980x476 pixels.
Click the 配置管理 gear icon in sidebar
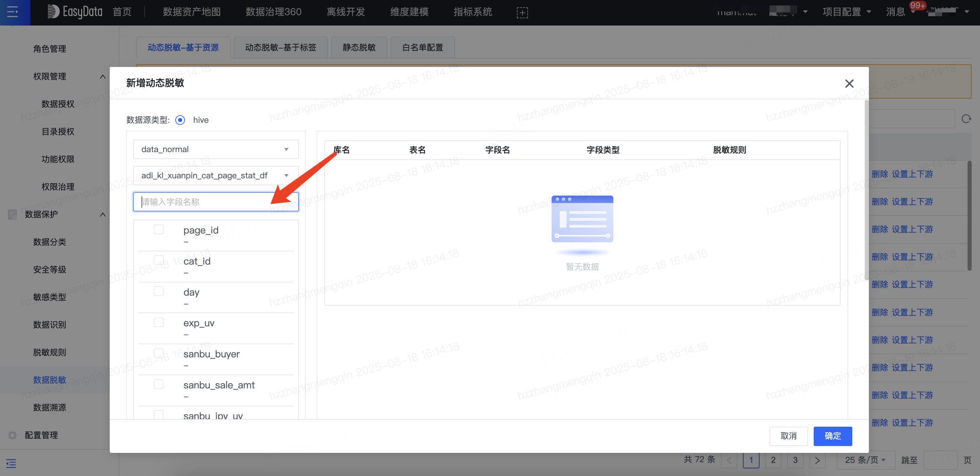click(x=12, y=435)
